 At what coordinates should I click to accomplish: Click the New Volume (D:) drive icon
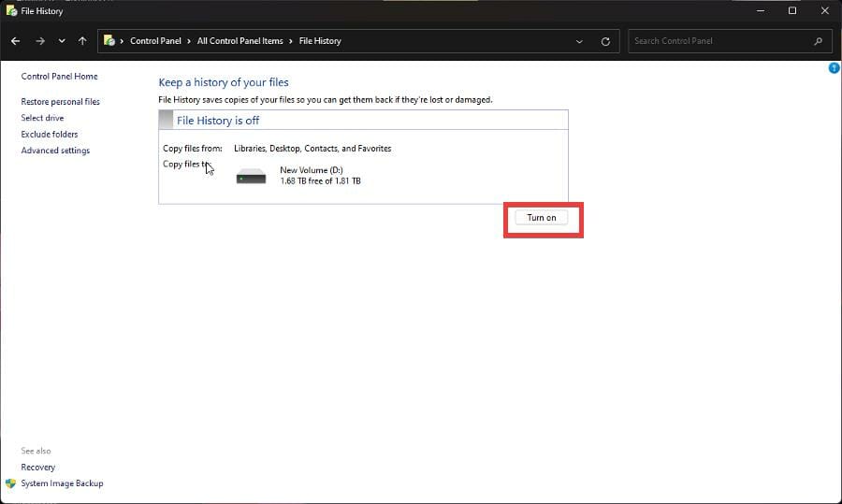click(x=251, y=176)
